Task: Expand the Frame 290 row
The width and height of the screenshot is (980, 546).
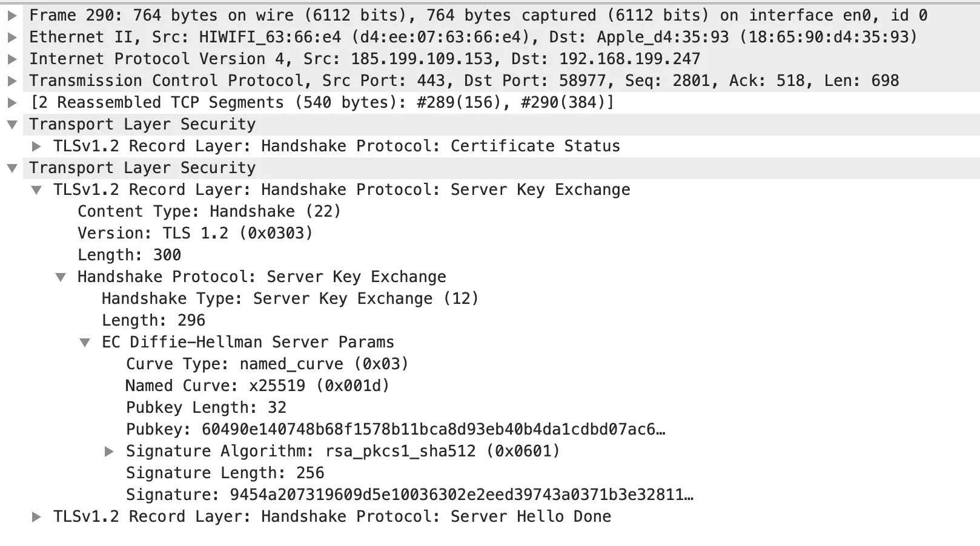Action: pos(12,15)
